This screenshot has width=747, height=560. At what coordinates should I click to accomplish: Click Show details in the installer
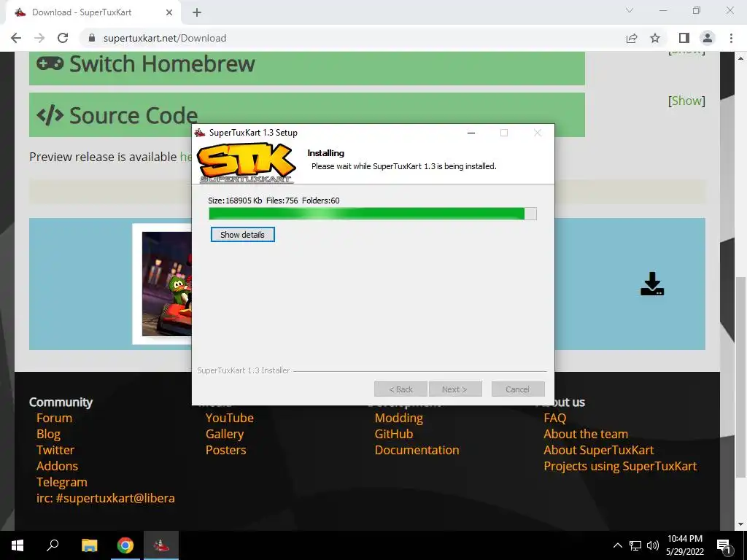tap(242, 235)
